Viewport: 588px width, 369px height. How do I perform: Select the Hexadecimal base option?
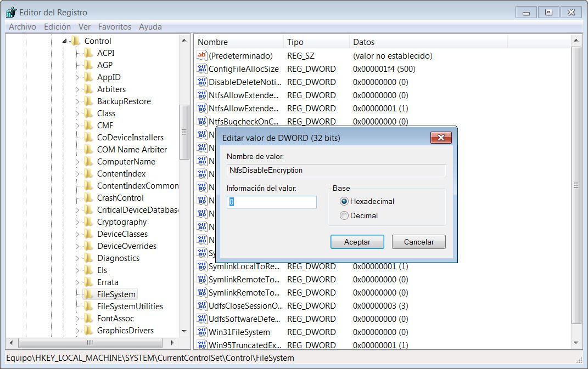pyautogui.click(x=344, y=201)
